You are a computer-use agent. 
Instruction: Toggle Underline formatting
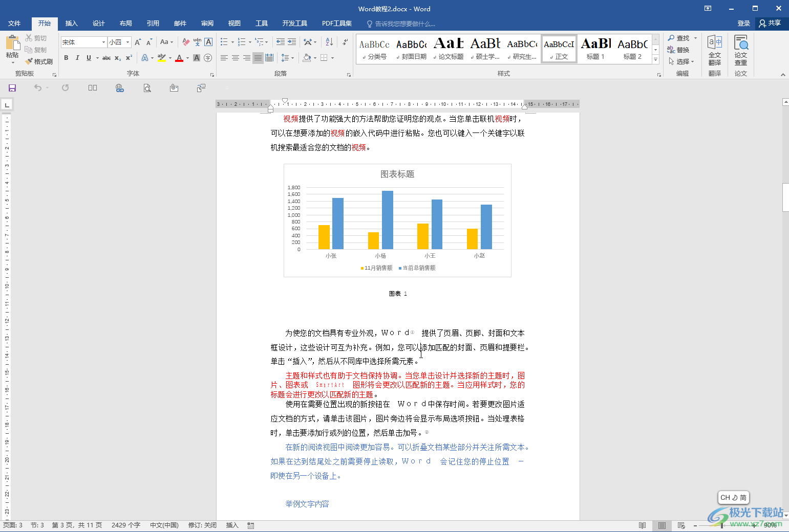(x=89, y=58)
